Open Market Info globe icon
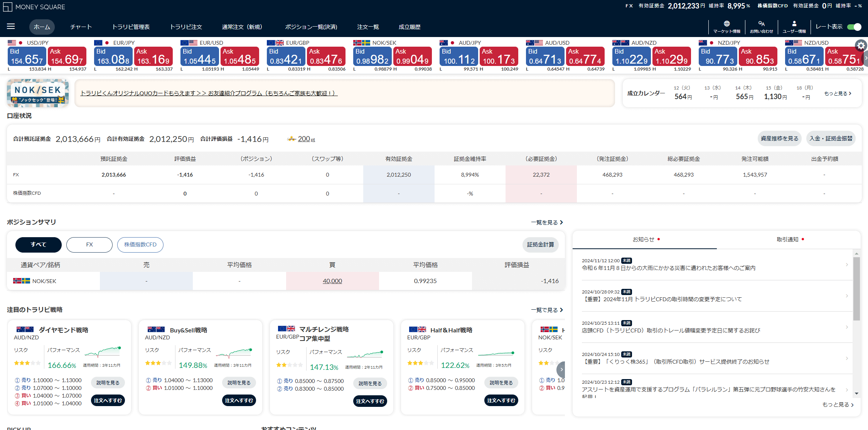This screenshot has width=868, height=430. coord(726,24)
